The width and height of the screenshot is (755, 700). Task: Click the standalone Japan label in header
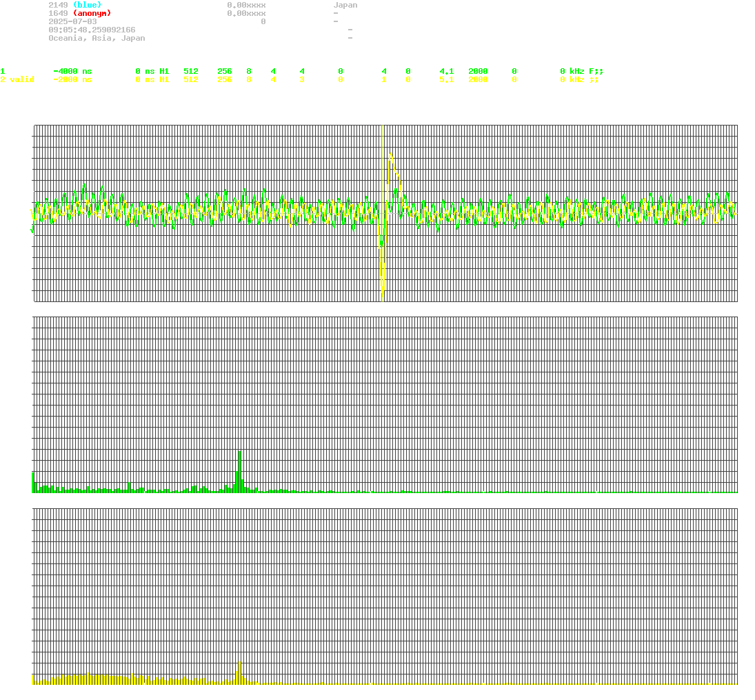coord(345,6)
